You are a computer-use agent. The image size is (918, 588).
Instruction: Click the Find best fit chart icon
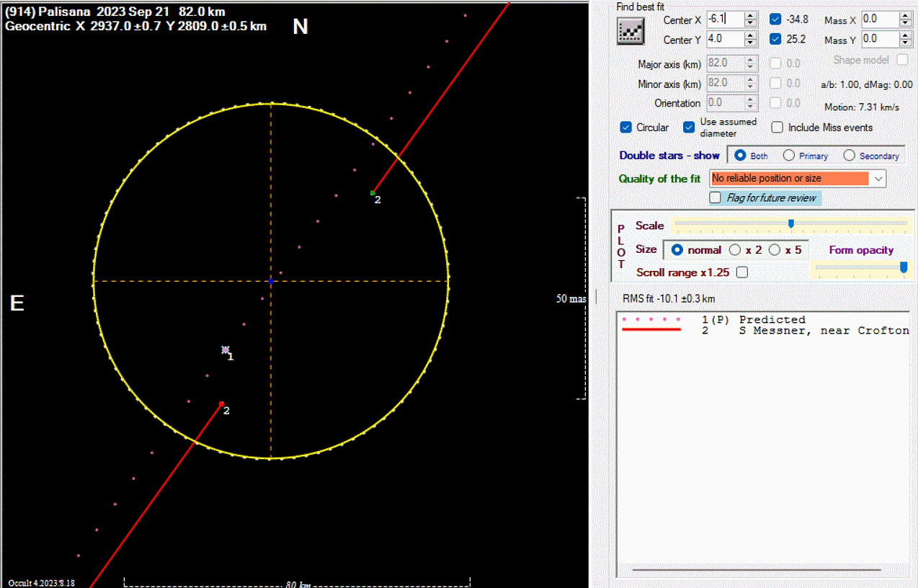tap(630, 31)
